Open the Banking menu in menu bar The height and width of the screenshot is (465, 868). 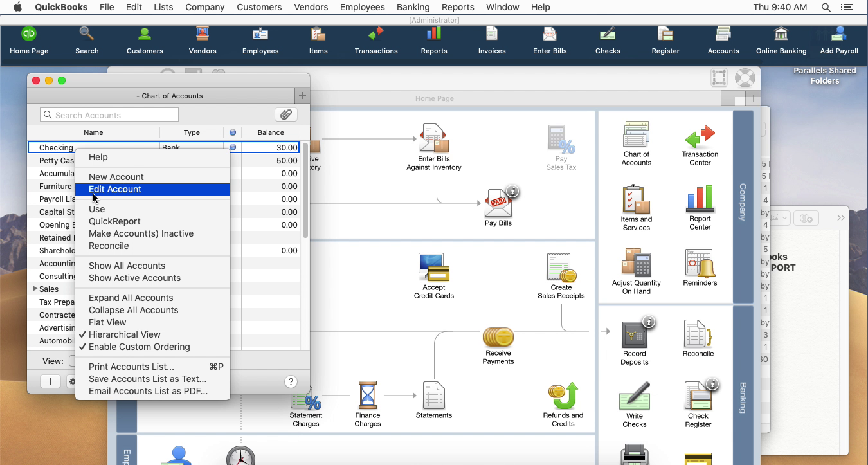point(413,7)
